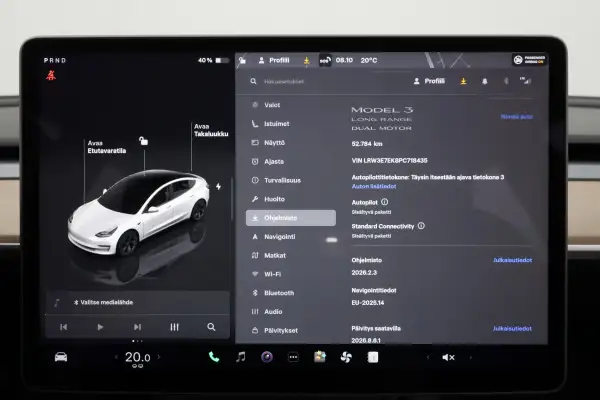The width and height of the screenshot is (600, 400).
Task: Open Profiili in the top status bar
Action: (x=274, y=60)
